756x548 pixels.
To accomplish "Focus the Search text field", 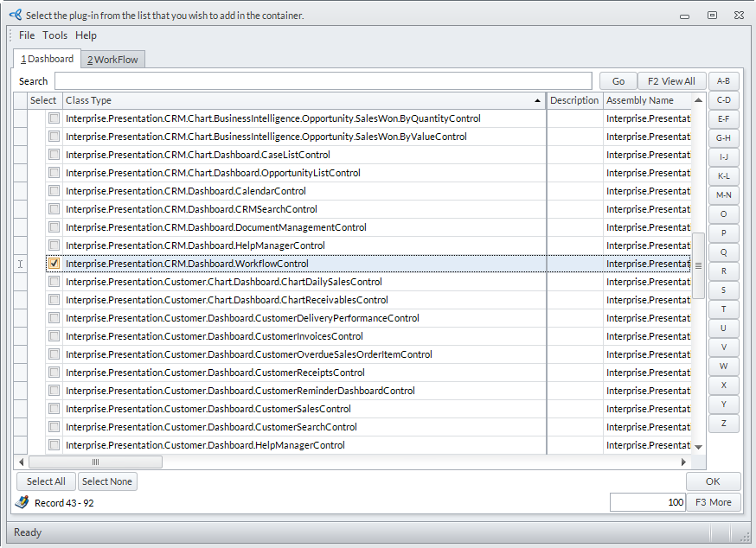I will click(323, 81).
